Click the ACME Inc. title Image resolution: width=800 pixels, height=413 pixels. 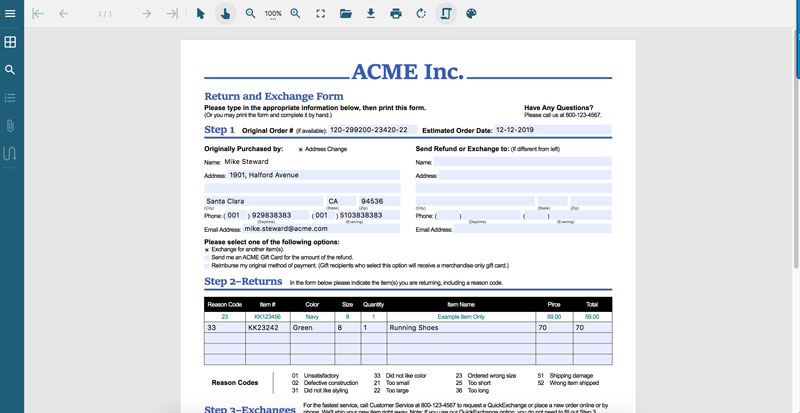pyautogui.click(x=408, y=71)
